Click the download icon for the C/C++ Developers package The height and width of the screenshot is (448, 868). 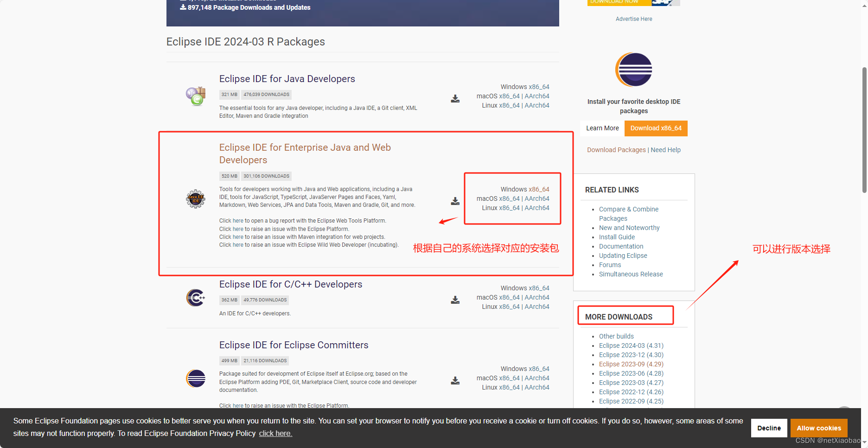[455, 300]
